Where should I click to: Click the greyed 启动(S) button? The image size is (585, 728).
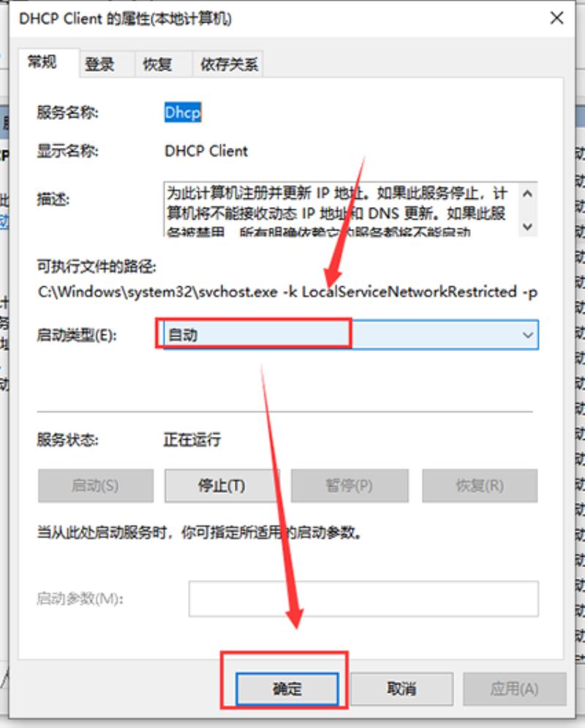point(96,486)
